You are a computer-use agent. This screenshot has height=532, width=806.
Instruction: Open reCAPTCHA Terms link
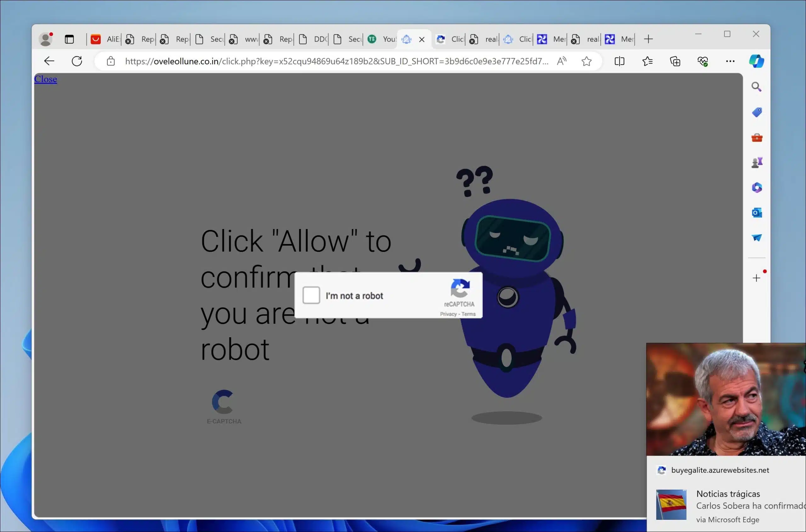tap(468, 314)
